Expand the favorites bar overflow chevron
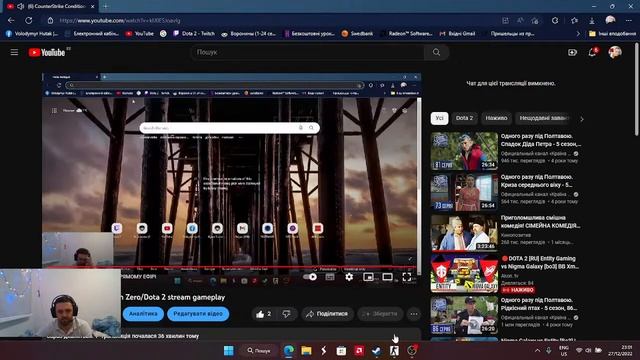Viewport: 640px width, 360px height. click(578, 33)
